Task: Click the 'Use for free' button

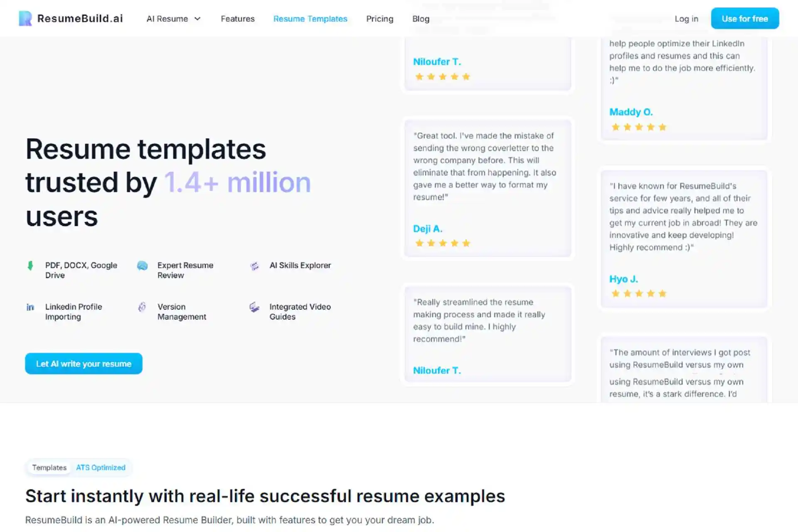Action: (x=745, y=18)
